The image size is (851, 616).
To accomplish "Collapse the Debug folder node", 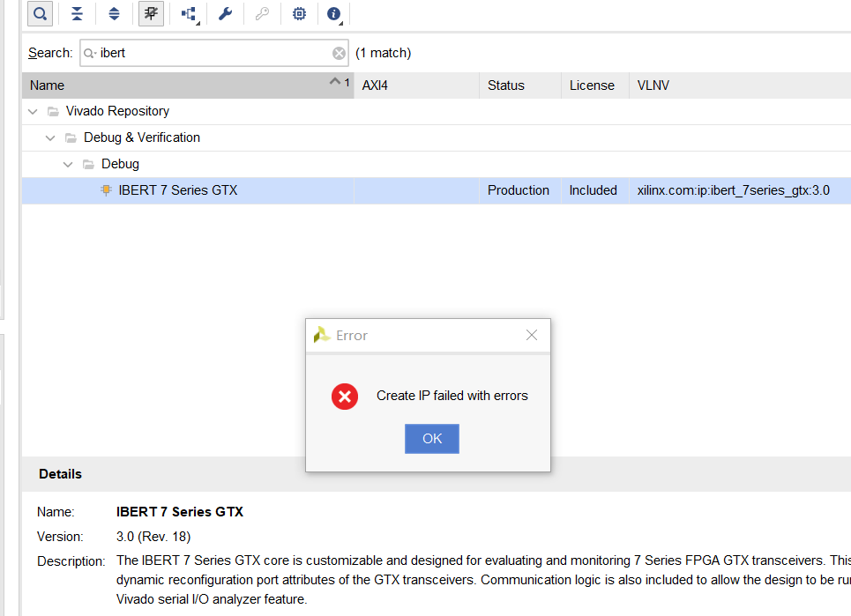I will tap(68, 164).
